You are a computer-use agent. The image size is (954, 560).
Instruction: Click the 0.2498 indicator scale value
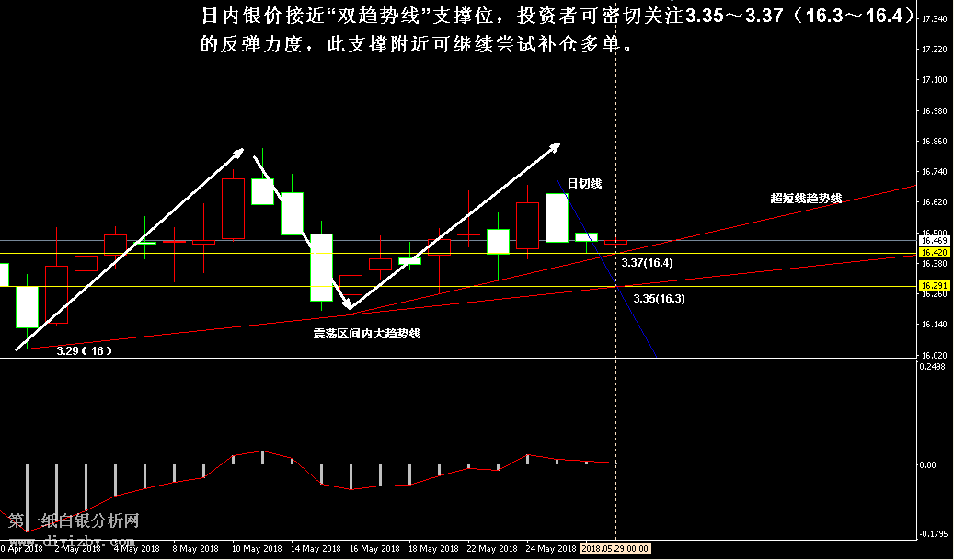point(934,366)
